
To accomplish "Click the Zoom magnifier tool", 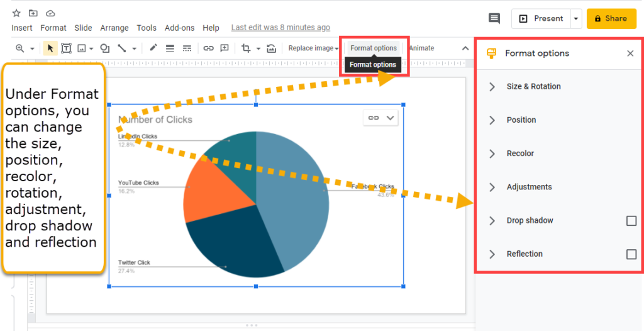I will pos(19,48).
